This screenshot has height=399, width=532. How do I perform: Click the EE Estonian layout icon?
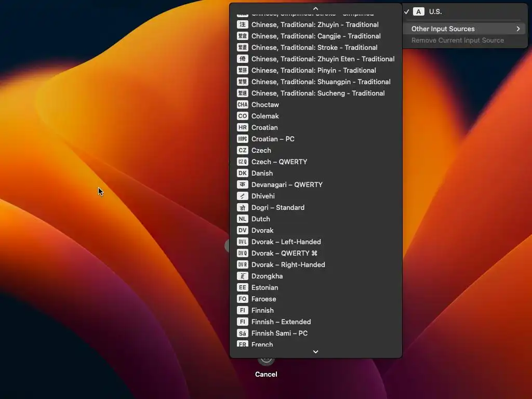pos(242,287)
